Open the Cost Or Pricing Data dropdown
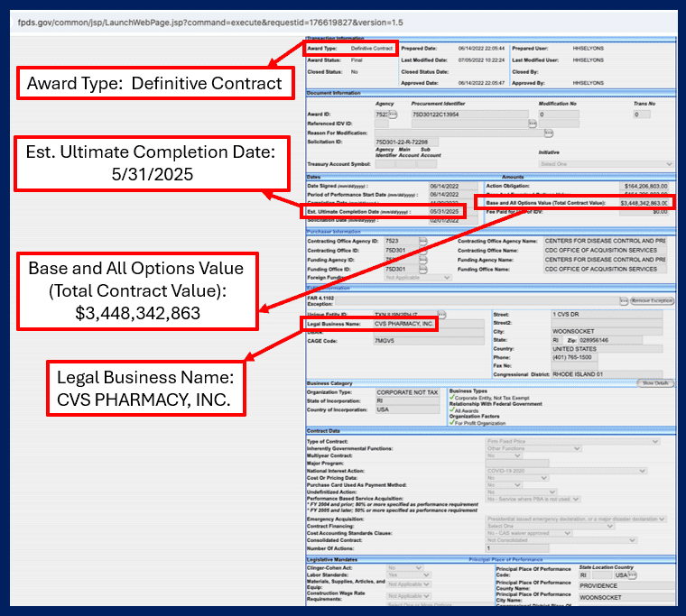This screenshot has height=616, width=686. pyautogui.click(x=517, y=478)
